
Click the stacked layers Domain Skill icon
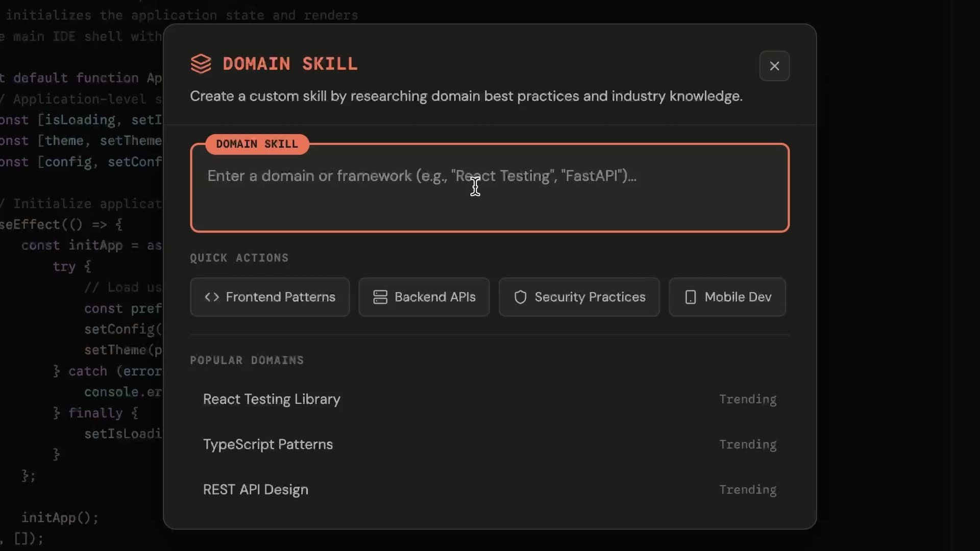(201, 64)
